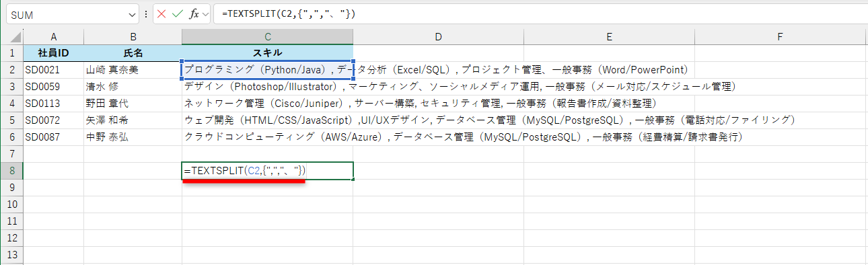
Task: Select cell containing SD0087
Action: 53,137
